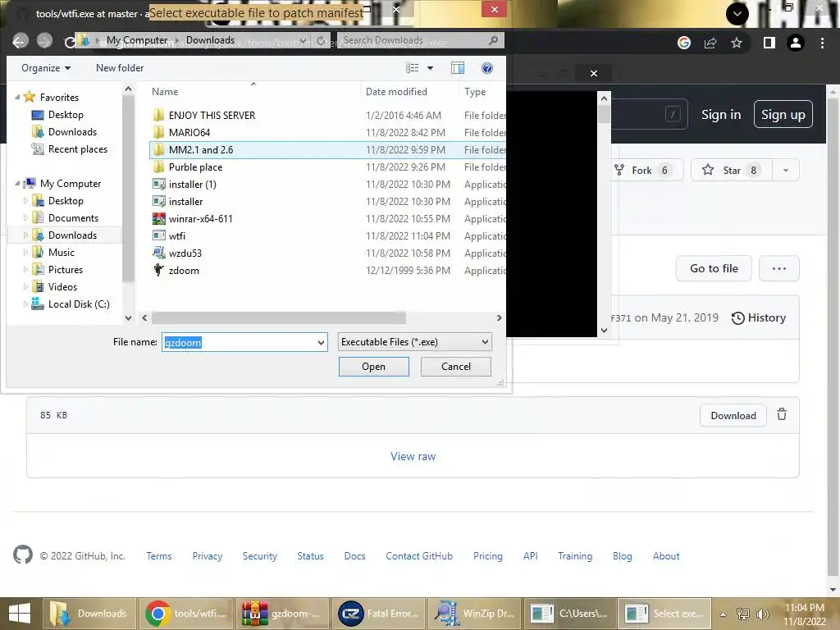Expand the Music tree node

(25, 253)
